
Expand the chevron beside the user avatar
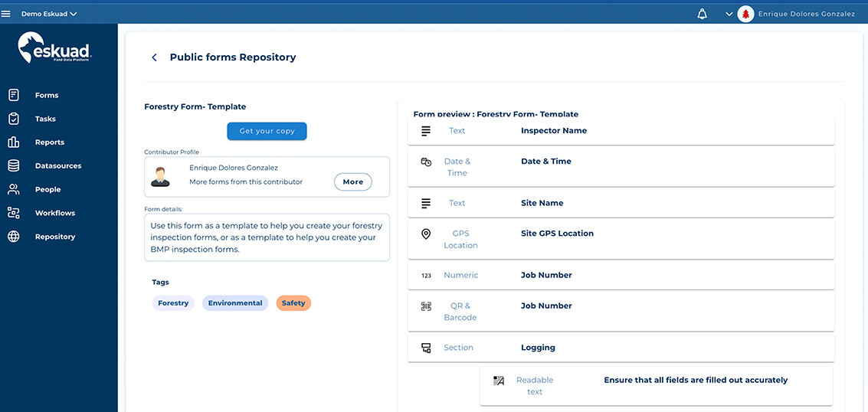click(x=729, y=15)
